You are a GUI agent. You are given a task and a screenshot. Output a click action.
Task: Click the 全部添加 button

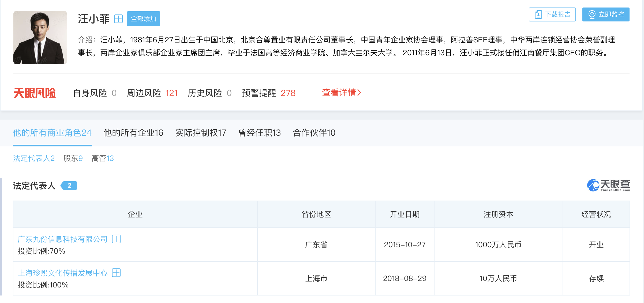tap(143, 19)
